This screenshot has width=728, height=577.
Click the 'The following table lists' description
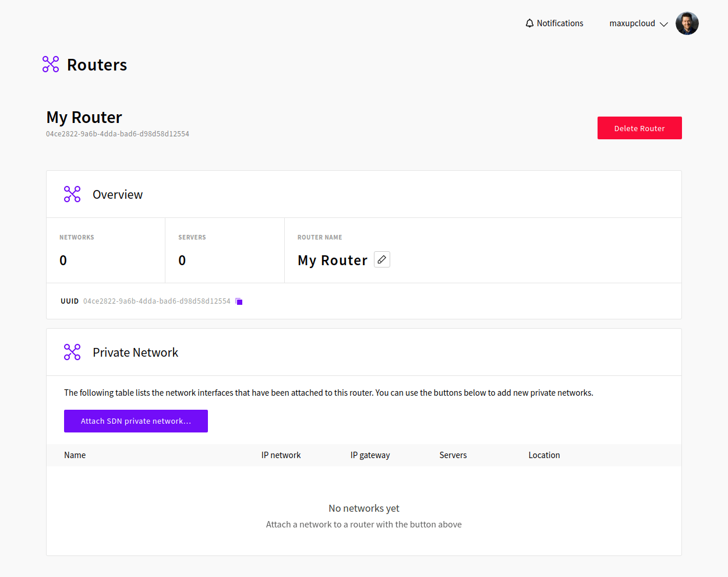[328, 393]
